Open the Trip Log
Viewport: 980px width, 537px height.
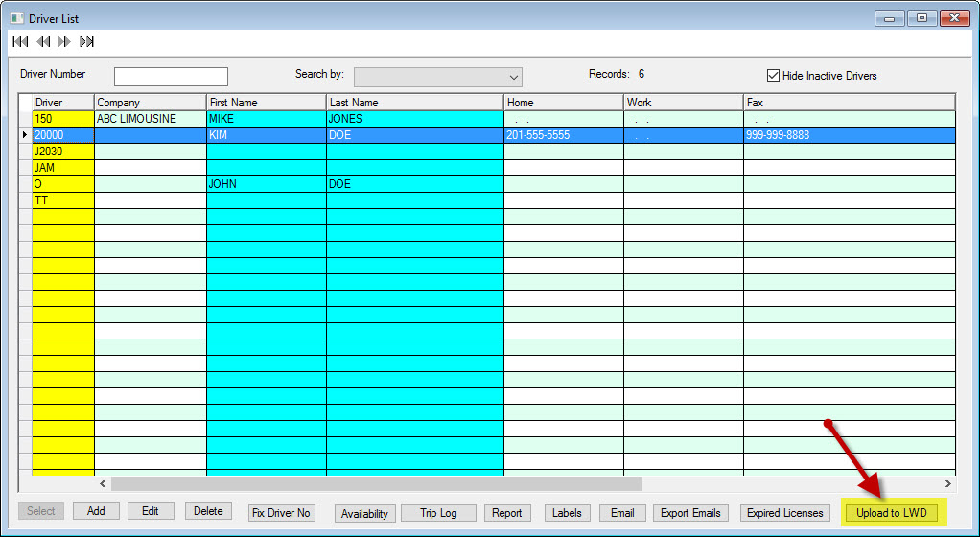(x=438, y=513)
